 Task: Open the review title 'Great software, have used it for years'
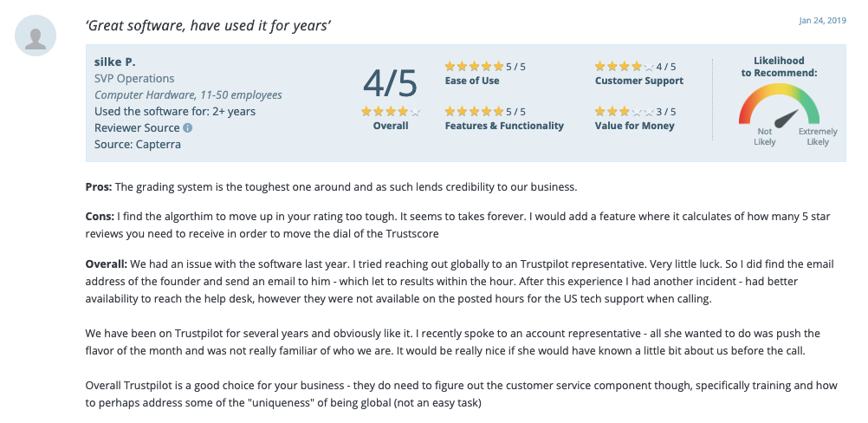click(208, 26)
